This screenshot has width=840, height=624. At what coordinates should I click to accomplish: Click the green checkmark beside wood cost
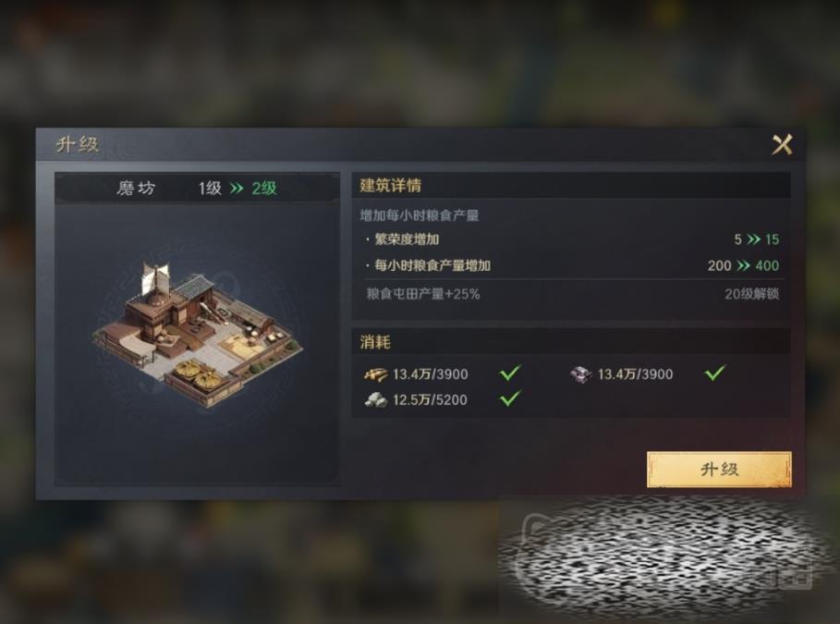point(510,372)
